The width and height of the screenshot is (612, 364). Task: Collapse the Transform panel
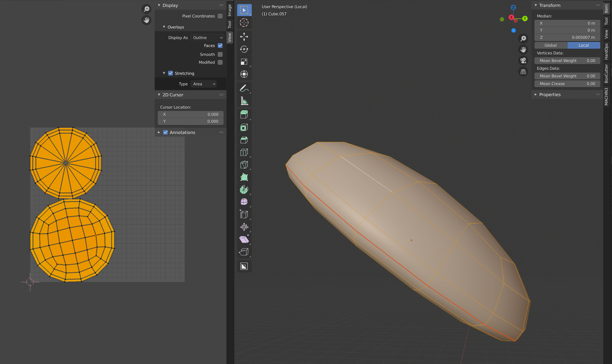coord(536,5)
